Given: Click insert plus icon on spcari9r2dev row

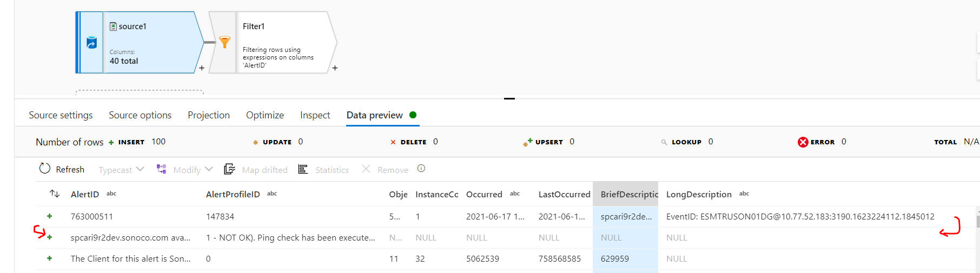Looking at the screenshot, I should (x=50, y=237).
